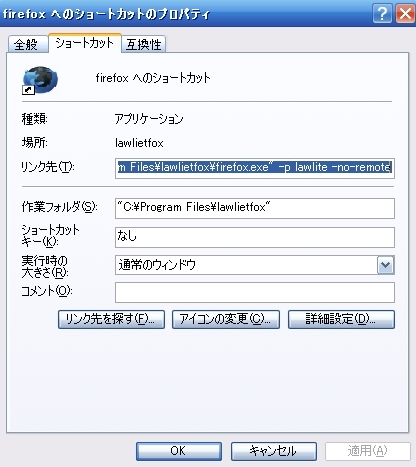Click the 'firefox へのショートカット' name text
The width and height of the screenshot is (416, 467).
[153, 78]
